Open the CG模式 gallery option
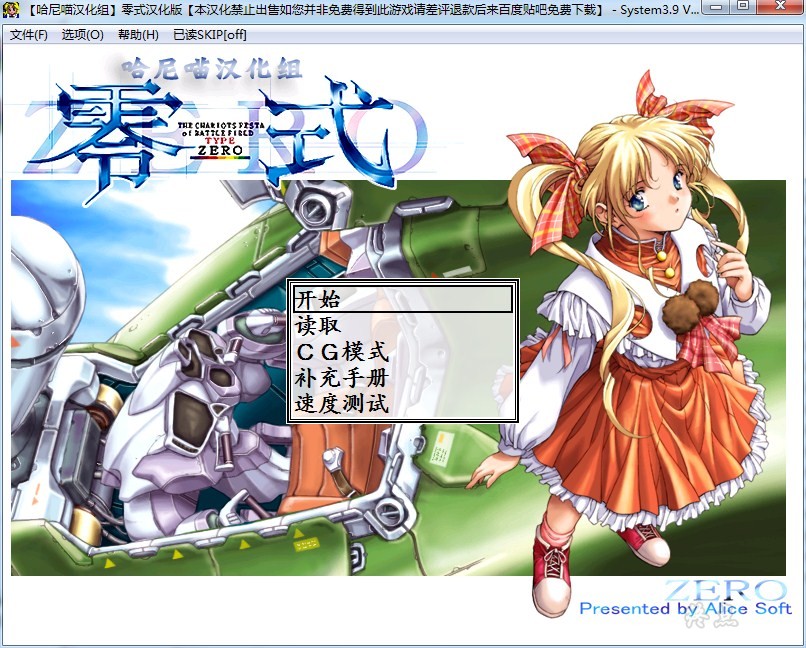 pyautogui.click(x=403, y=351)
